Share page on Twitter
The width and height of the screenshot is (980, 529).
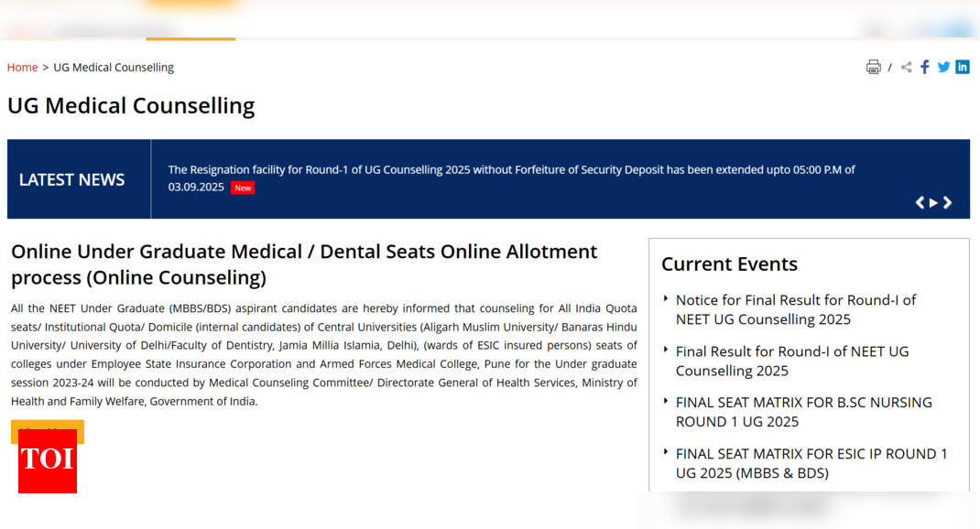coord(943,67)
